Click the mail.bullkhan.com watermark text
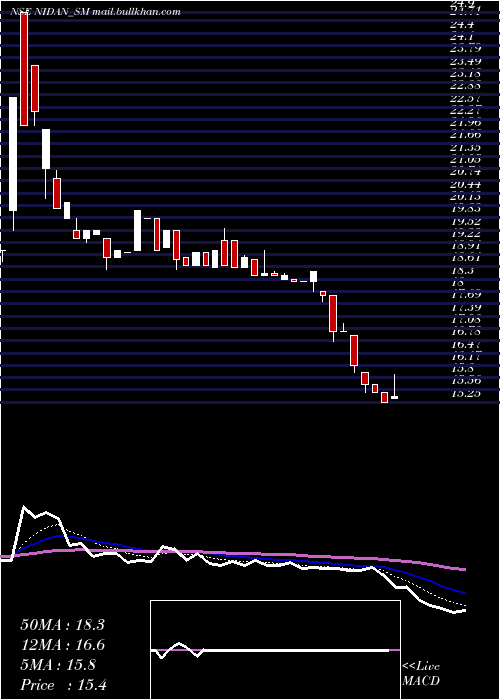Screen dimensions: 500x700 click(x=137, y=12)
